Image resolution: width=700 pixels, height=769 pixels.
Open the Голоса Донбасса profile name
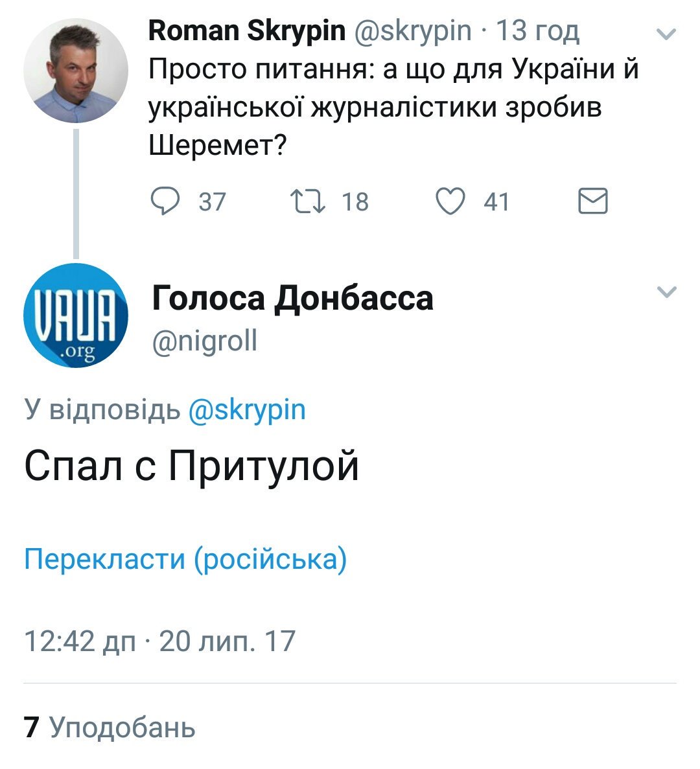click(x=292, y=299)
